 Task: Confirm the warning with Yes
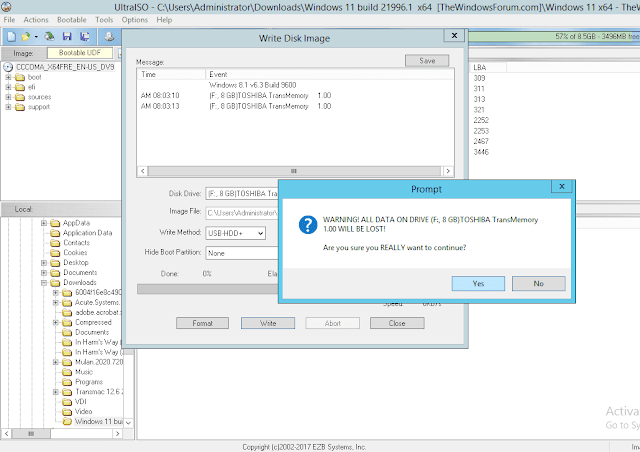pos(478,283)
